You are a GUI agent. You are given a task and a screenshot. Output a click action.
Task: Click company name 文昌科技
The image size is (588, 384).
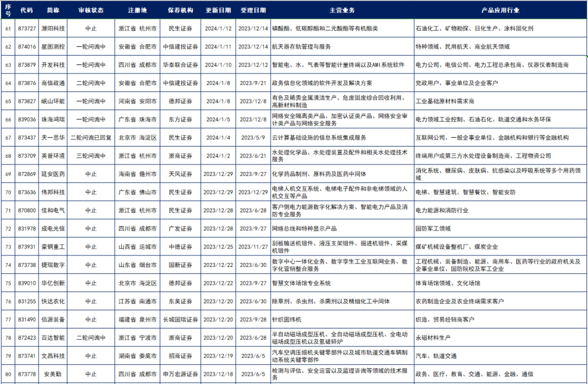click(x=53, y=356)
